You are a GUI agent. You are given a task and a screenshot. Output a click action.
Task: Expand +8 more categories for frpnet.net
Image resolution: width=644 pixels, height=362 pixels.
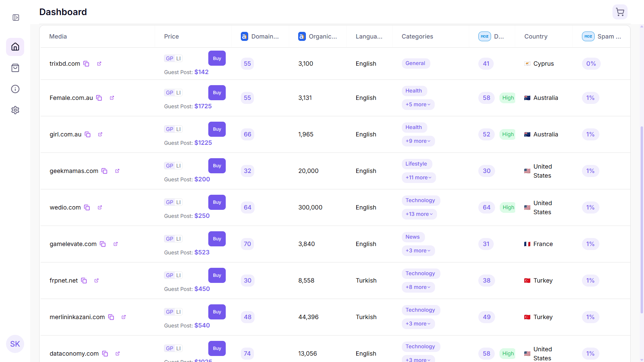click(418, 287)
